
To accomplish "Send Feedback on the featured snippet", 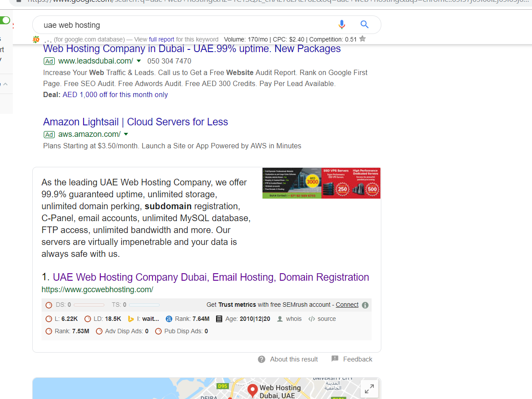I will pyautogui.click(x=358, y=359).
